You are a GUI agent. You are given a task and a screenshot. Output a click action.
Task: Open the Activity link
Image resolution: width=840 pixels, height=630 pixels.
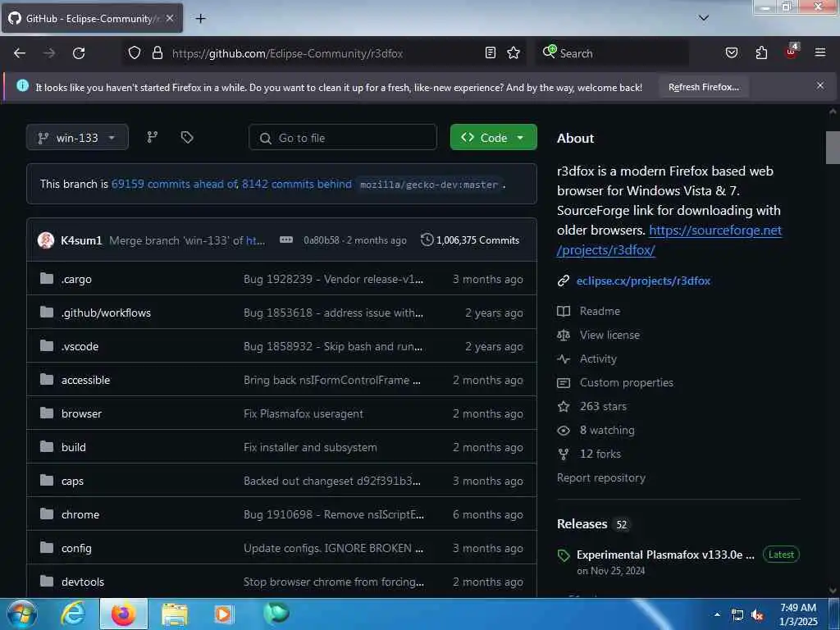598,359
